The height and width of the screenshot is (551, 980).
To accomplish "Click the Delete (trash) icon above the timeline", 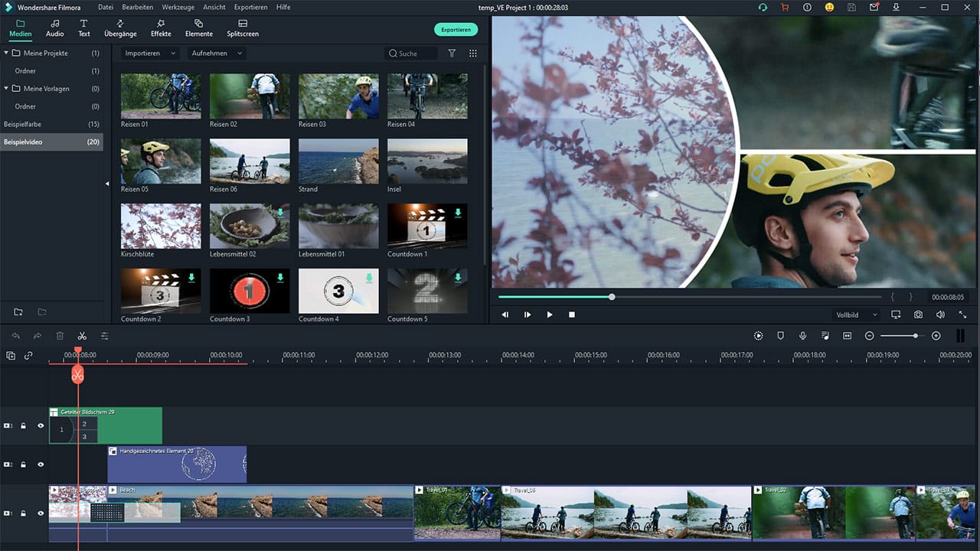I will [60, 335].
